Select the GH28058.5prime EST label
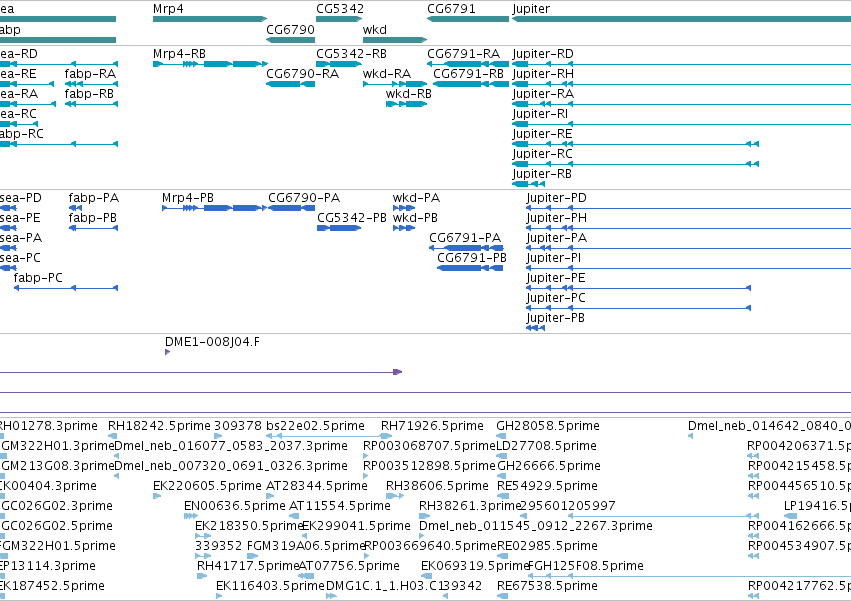The image size is (851, 601). (x=548, y=426)
